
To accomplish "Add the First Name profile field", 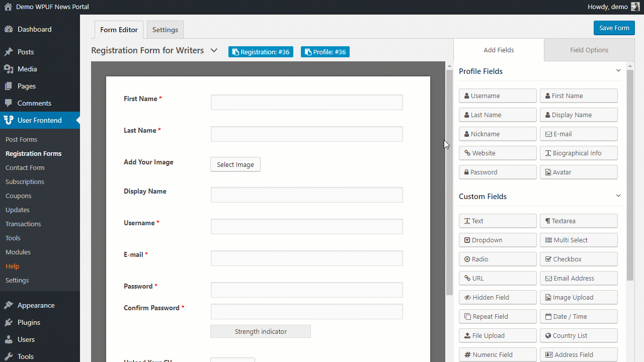I will (579, 96).
